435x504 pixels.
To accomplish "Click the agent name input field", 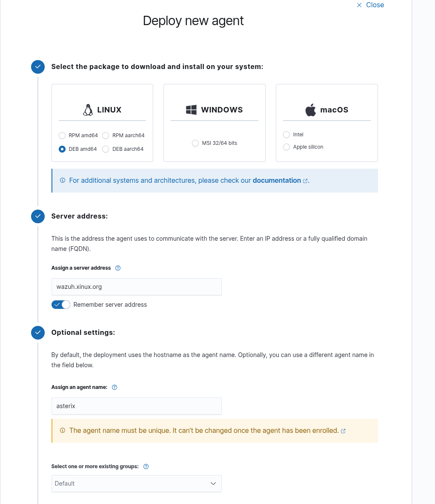I will 136,406.
